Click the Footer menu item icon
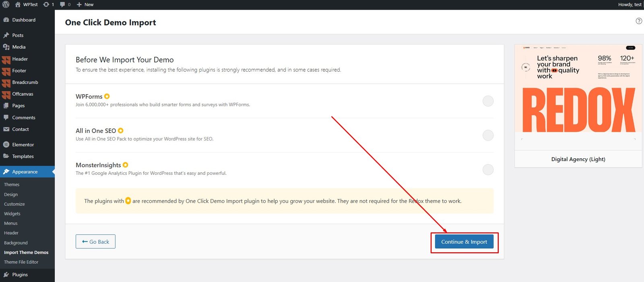Viewport: 644px width, 282px height. [6, 72]
